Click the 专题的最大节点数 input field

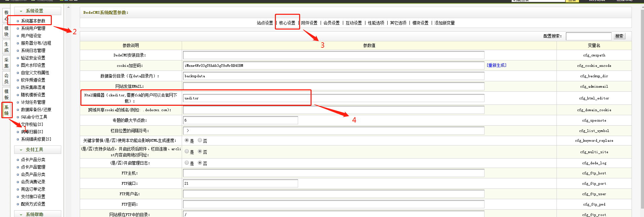click(240, 120)
